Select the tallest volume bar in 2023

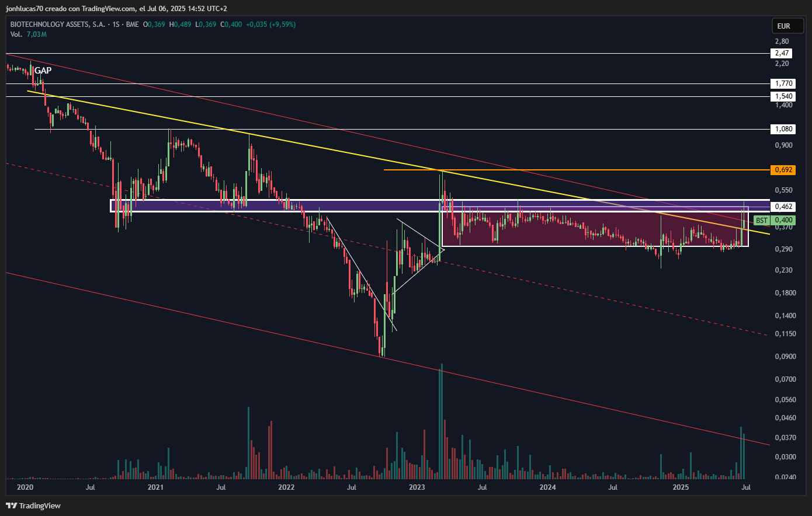[x=441, y=421]
